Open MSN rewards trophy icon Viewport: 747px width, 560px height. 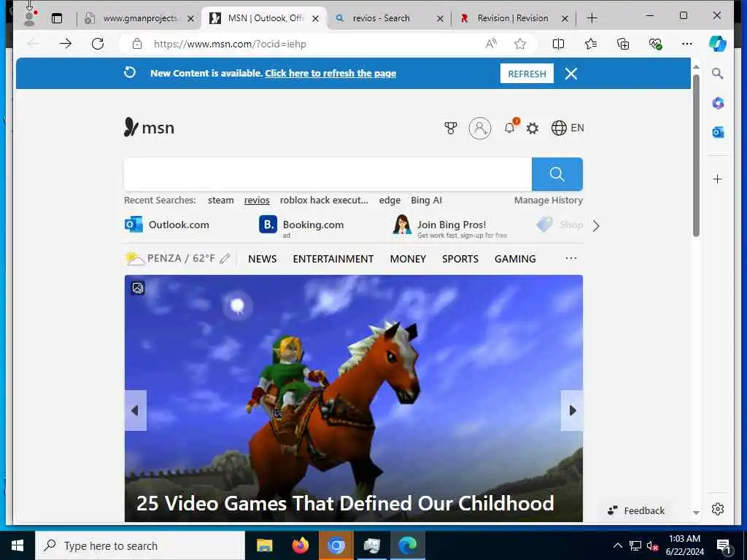point(450,128)
